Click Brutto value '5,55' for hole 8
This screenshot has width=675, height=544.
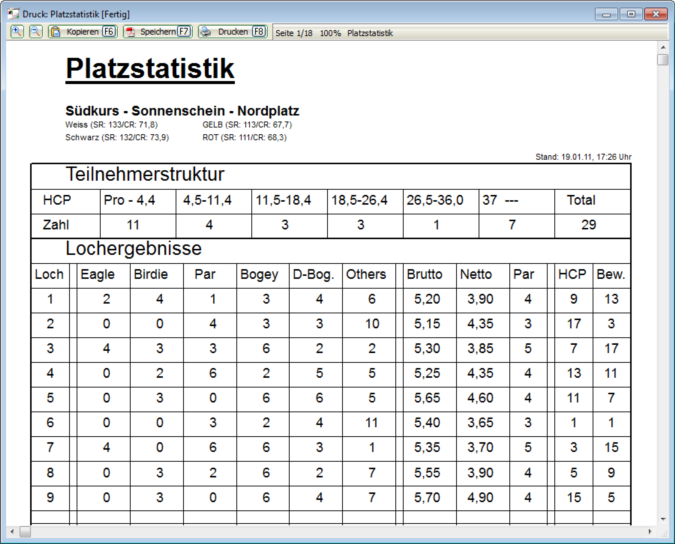click(427, 473)
